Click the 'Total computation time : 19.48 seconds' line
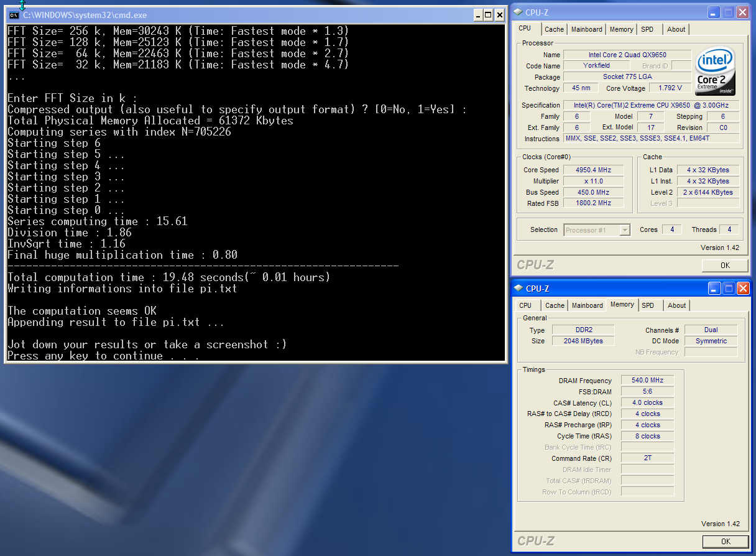 tap(169, 277)
